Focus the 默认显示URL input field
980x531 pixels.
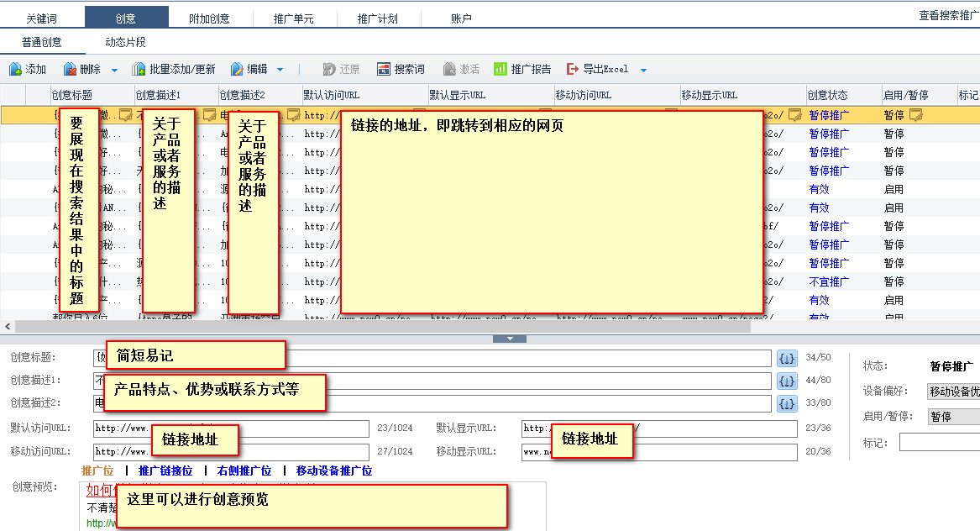[659, 428]
